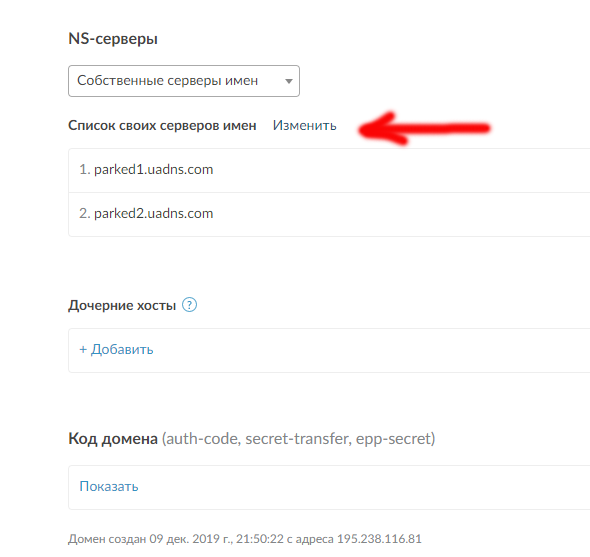Viewport: 590px width, 557px height.
Task: Click the list number 2. marker
Action: click(85, 214)
